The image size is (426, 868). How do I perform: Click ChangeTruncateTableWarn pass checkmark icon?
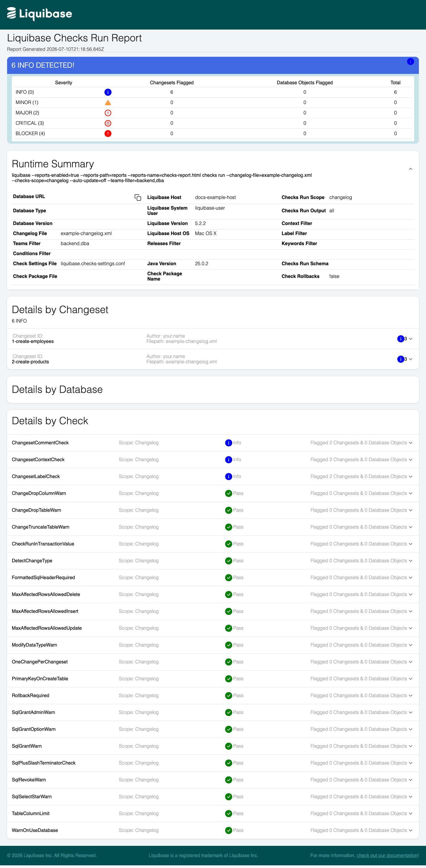pos(228,527)
